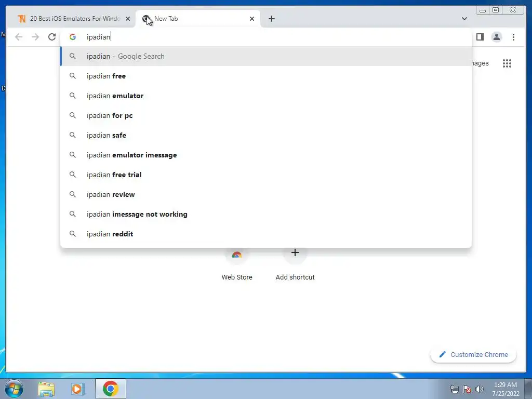Image resolution: width=532 pixels, height=399 pixels.
Task: Open Windows Explorer from the taskbar
Action: point(46,389)
